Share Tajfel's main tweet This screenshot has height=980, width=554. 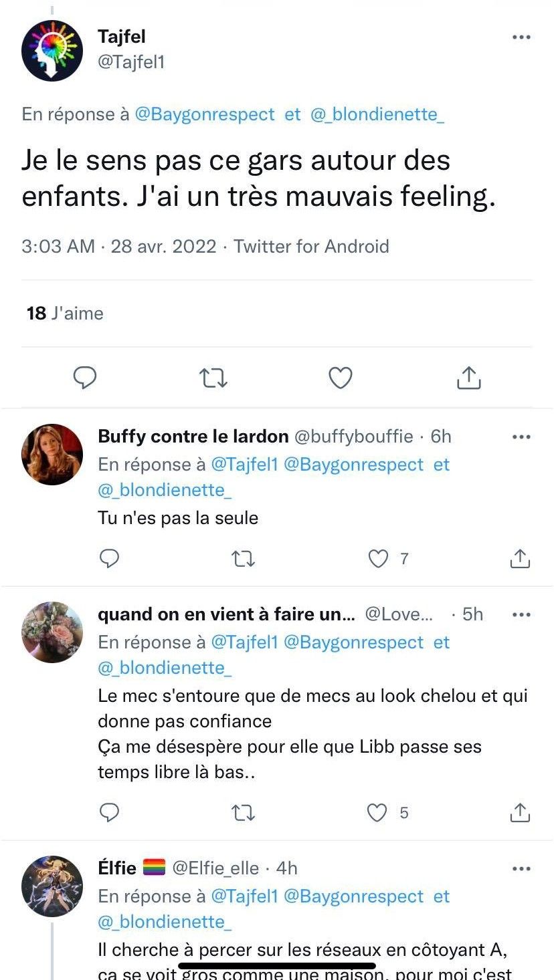468,378
